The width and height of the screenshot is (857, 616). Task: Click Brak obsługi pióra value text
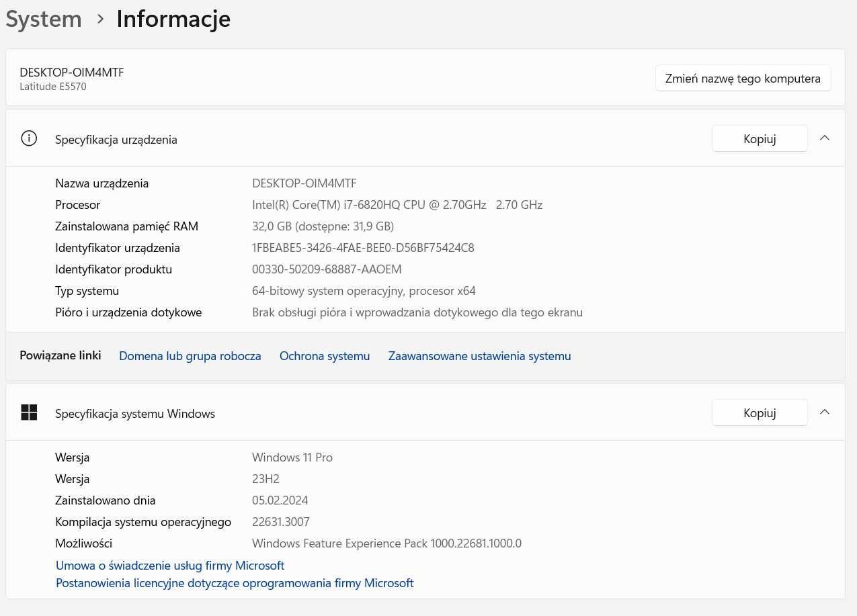click(417, 312)
